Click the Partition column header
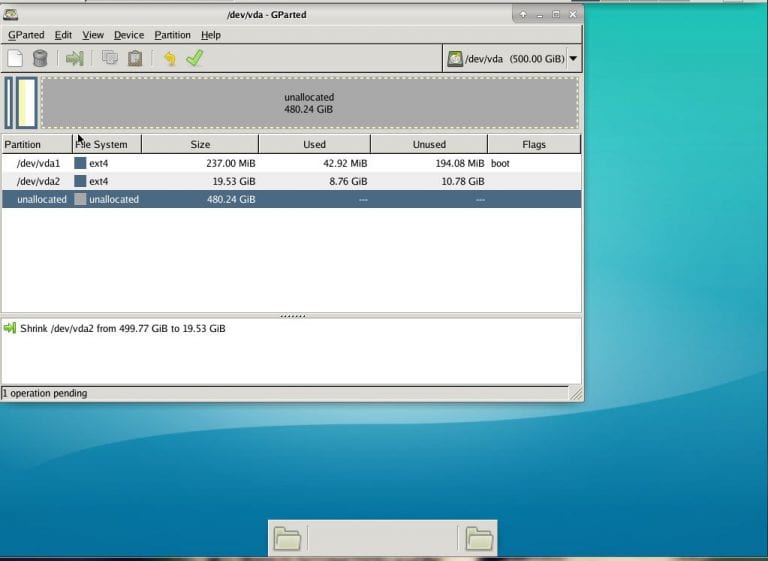Viewport: 768px width, 561px height. pyautogui.click(x=37, y=145)
